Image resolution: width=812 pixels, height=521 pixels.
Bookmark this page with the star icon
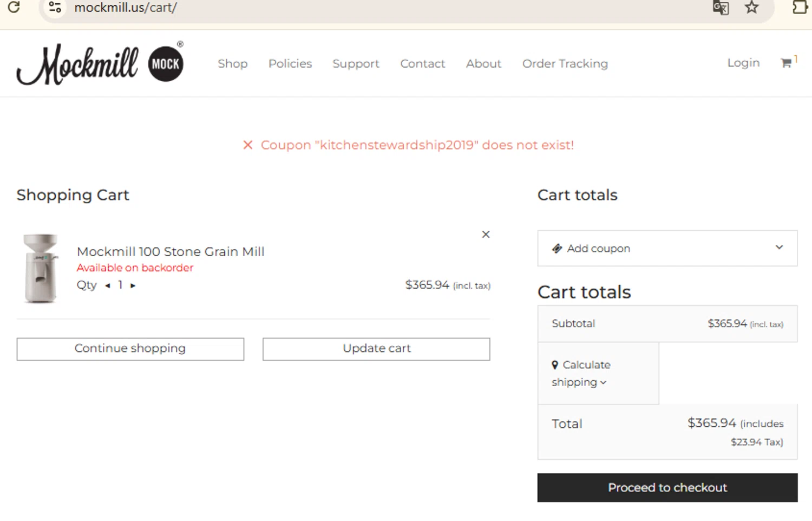[x=751, y=7]
